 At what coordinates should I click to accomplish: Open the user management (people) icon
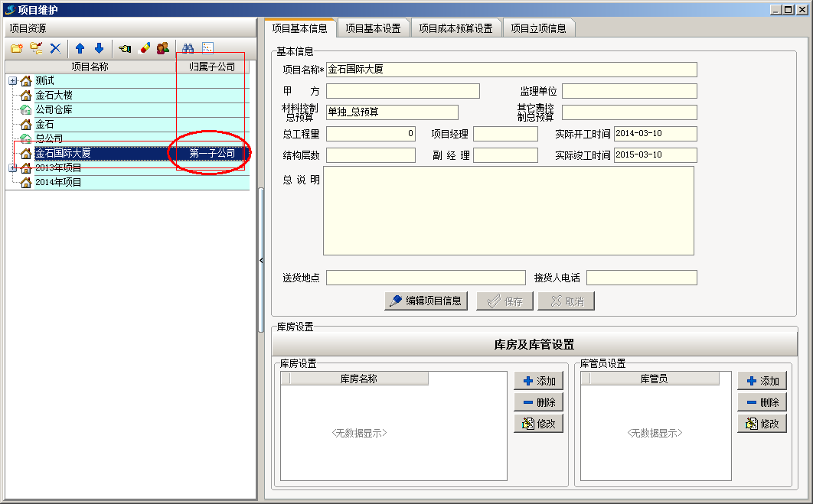point(162,48)
